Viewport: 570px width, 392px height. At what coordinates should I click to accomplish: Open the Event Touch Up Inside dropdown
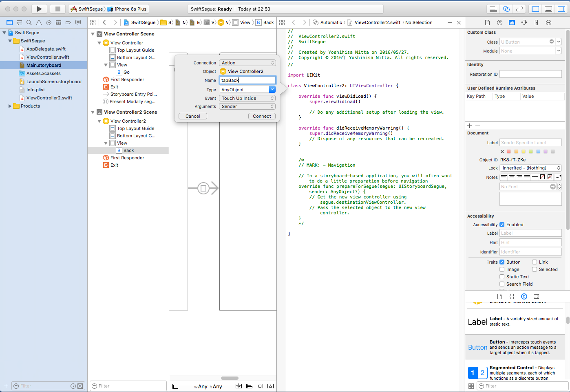(247, 98)
